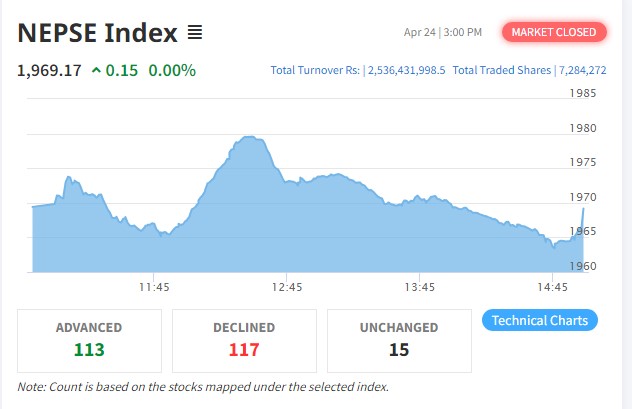Select the Unchanged 15 stocks box
This screenshot has width=632, height=409.
coord(398,339)
